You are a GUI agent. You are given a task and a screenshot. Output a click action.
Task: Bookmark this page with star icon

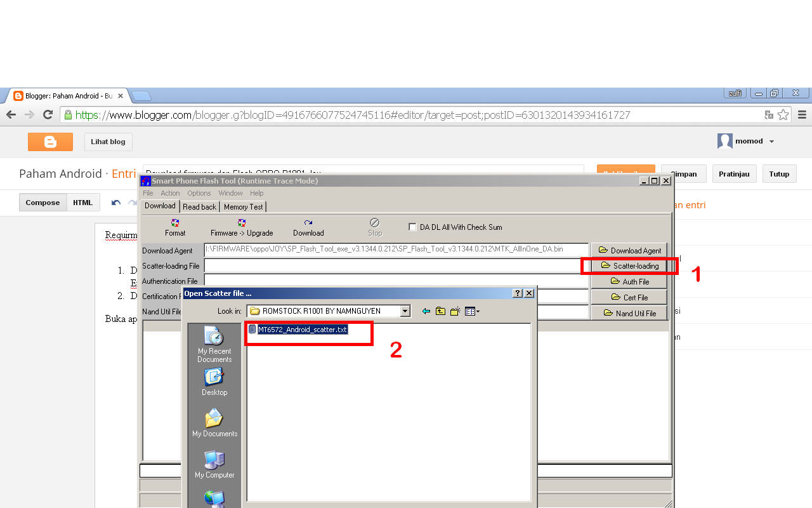click(783, 115)
